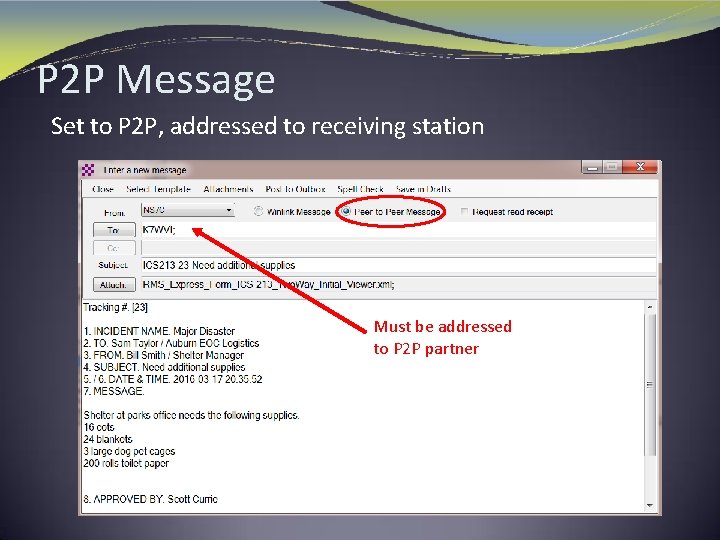Click the '2. TO. Sam Taylor' line
The width and height of the screenshot is (720, 540).
pos(171,343)
